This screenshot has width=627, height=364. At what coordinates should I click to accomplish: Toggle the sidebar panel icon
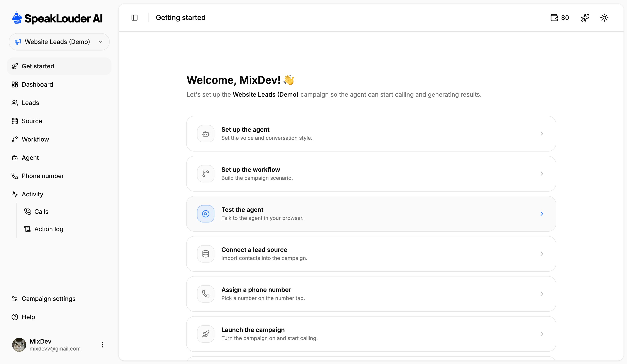click(134, 18)
